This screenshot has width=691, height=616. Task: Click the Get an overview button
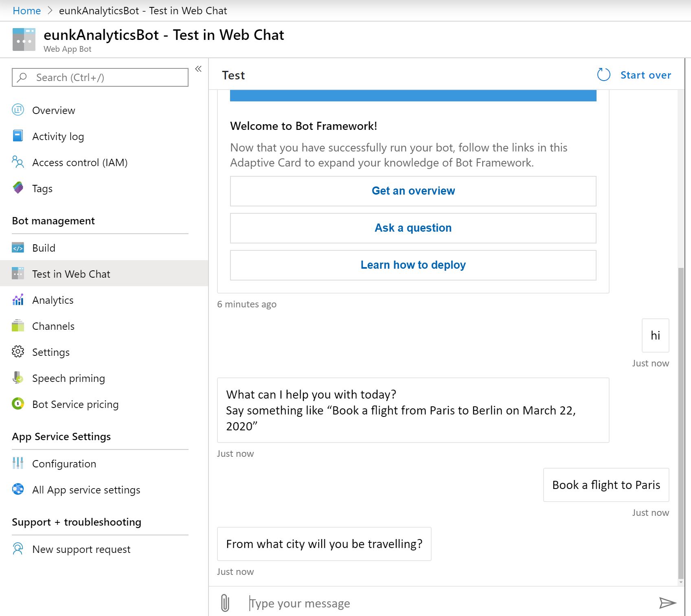tap(413, 191)
